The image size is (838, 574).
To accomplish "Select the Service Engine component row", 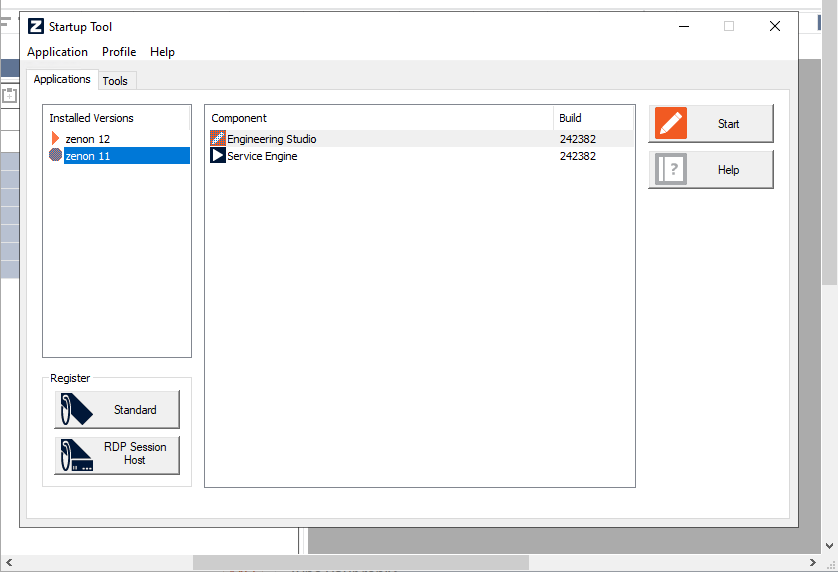I will click(421, 156).
